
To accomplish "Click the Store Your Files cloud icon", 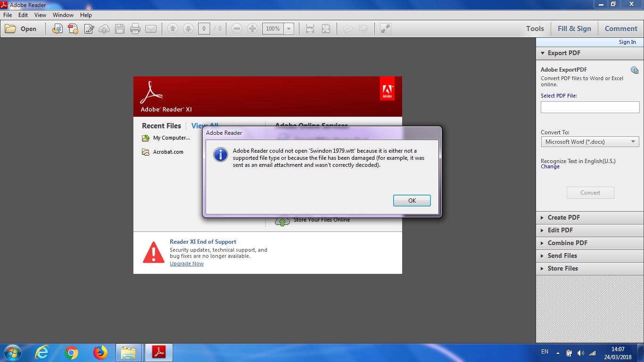I will 282,221.
